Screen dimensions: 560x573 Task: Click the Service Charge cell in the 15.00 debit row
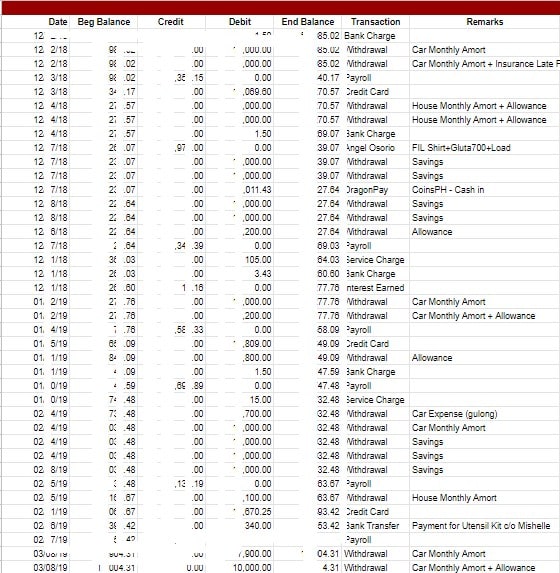coord(375,400)
